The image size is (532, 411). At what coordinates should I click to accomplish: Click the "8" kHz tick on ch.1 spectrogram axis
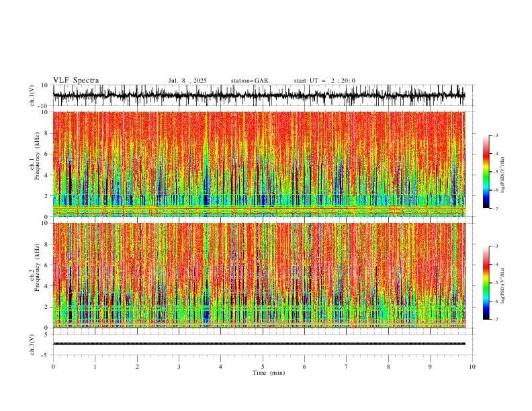(47, 133)
